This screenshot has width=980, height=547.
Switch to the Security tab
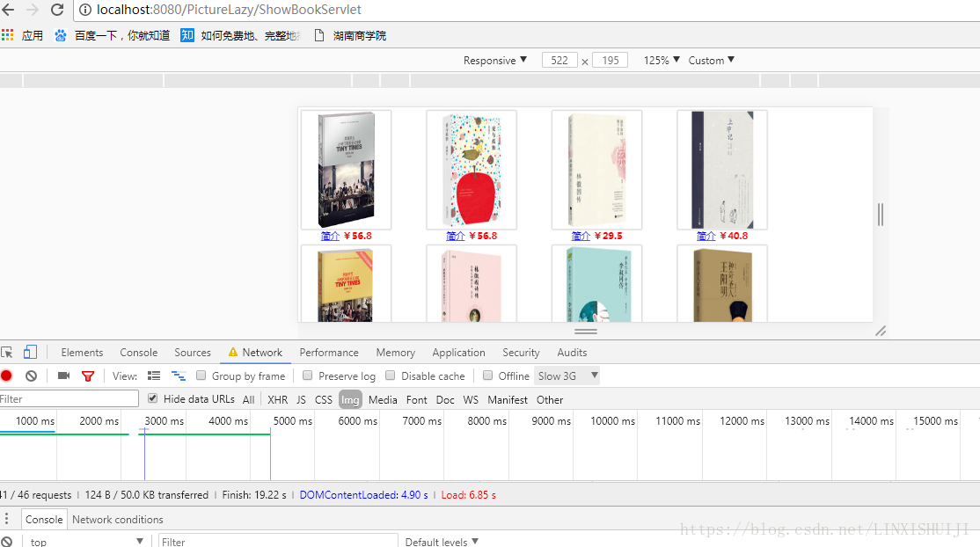point(521,353)
